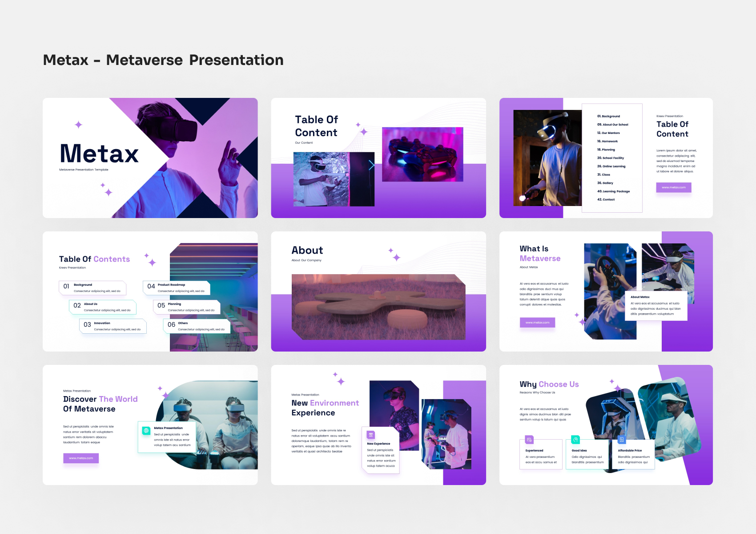Click the gamepad icon above New Experience

(x=370, y=434)
